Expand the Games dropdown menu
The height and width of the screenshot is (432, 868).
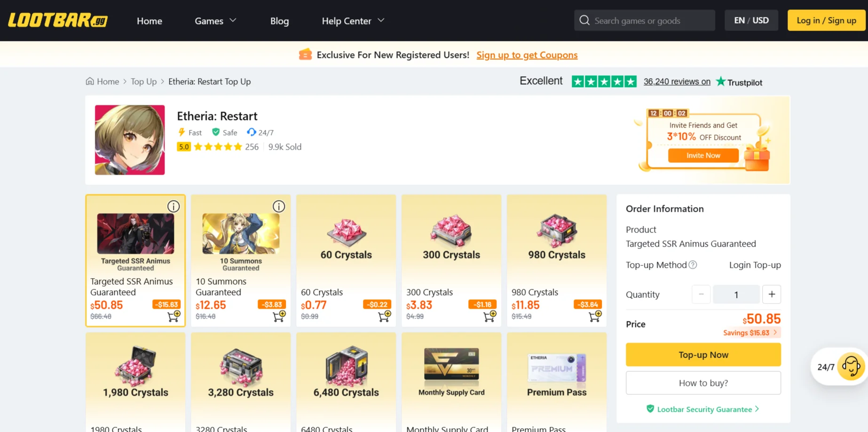215,21
